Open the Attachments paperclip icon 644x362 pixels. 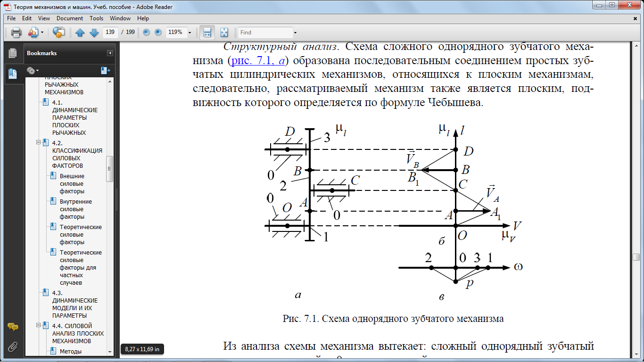tap(13, 347)
